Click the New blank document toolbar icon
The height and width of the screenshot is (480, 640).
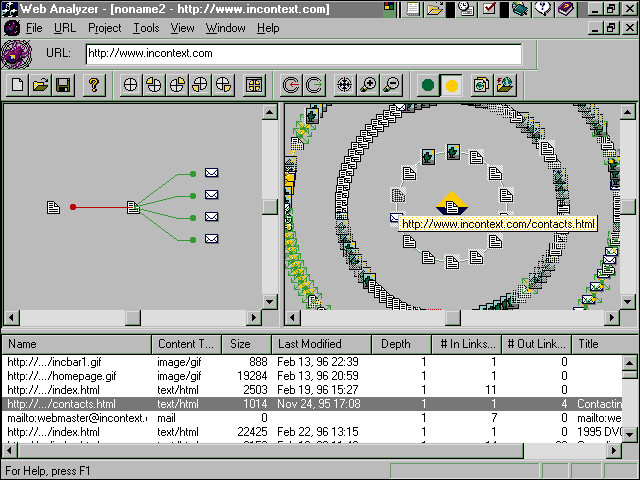[x=18, y=85]
